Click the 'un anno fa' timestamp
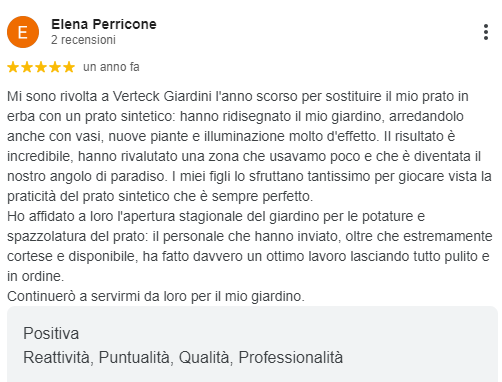 click(x=111, y=67)
